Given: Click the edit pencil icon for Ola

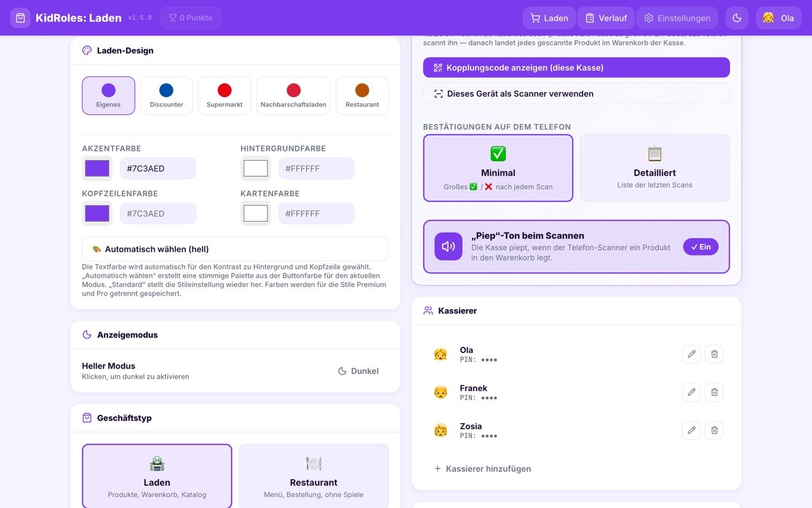Looking at the screenshot, I should [x=691, y=354].
